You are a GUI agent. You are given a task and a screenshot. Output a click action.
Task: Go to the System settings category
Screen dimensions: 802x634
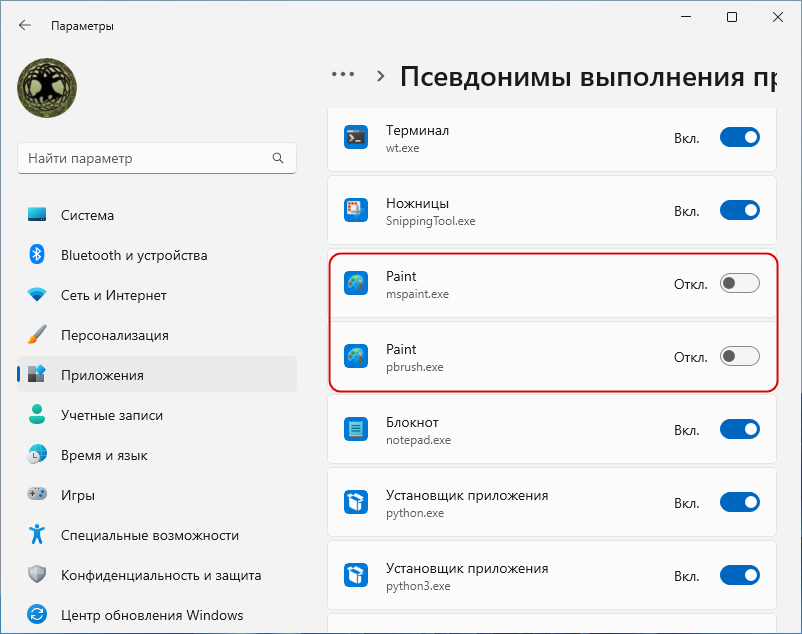click(87, 215)
